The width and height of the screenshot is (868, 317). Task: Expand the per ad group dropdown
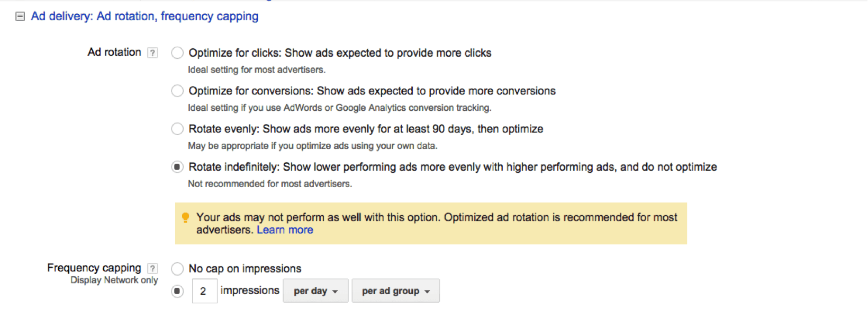(x=395, y=291)
